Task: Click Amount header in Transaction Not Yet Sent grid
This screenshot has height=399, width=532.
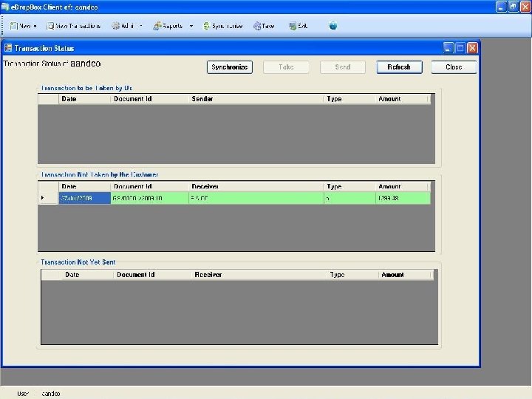Action: click(406, 275)
